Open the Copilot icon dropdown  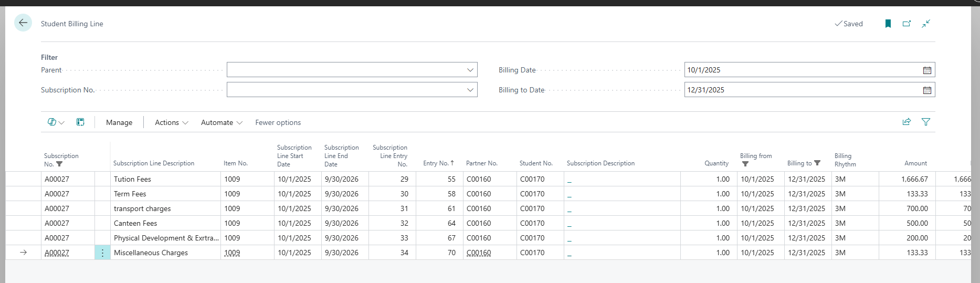(56, 122)
